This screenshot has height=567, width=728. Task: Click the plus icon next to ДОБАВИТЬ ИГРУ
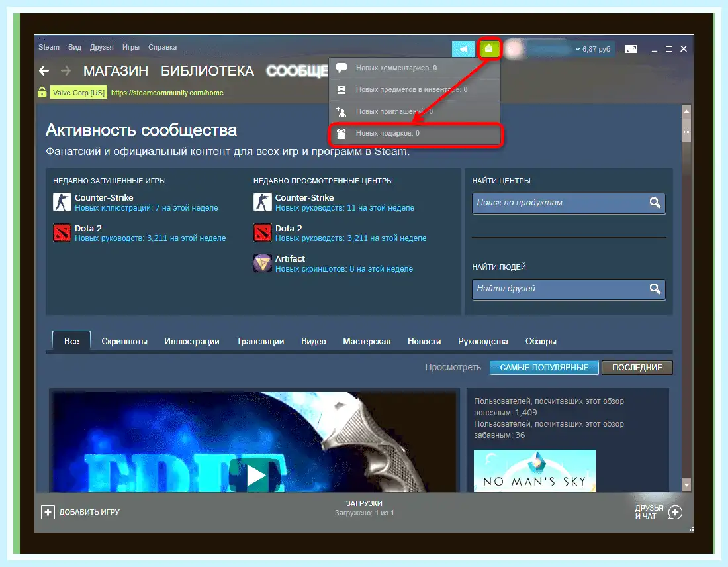(48, 512)
